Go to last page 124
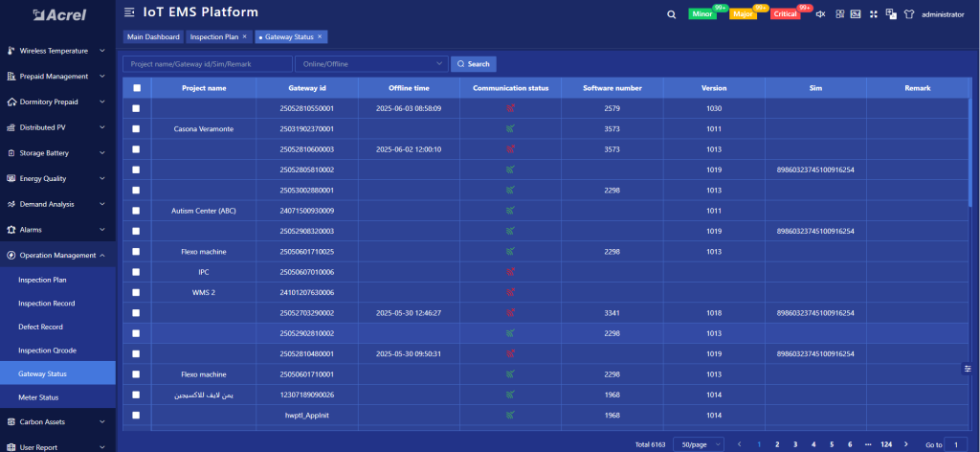 pyautogui.click(x=885, y=444)
